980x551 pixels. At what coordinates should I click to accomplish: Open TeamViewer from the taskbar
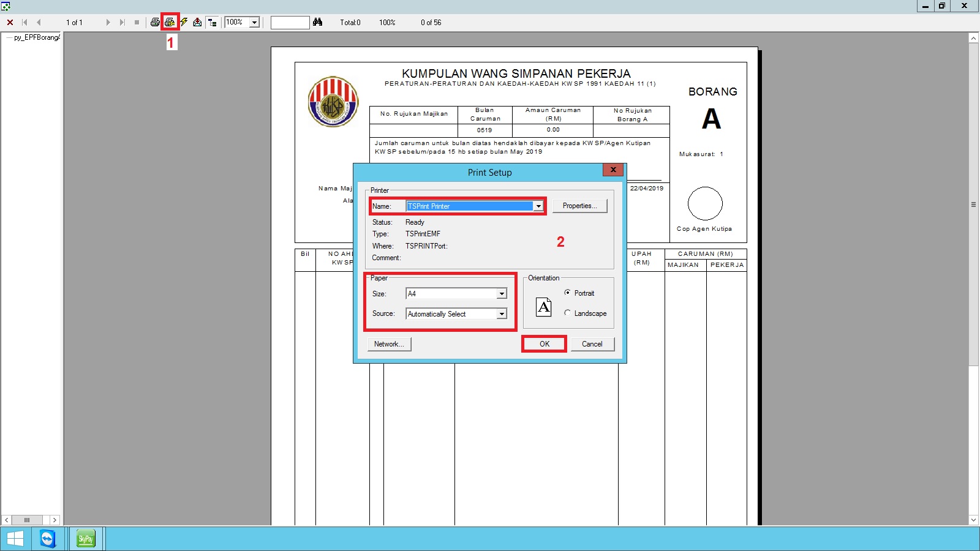click(x=47, y=539)
